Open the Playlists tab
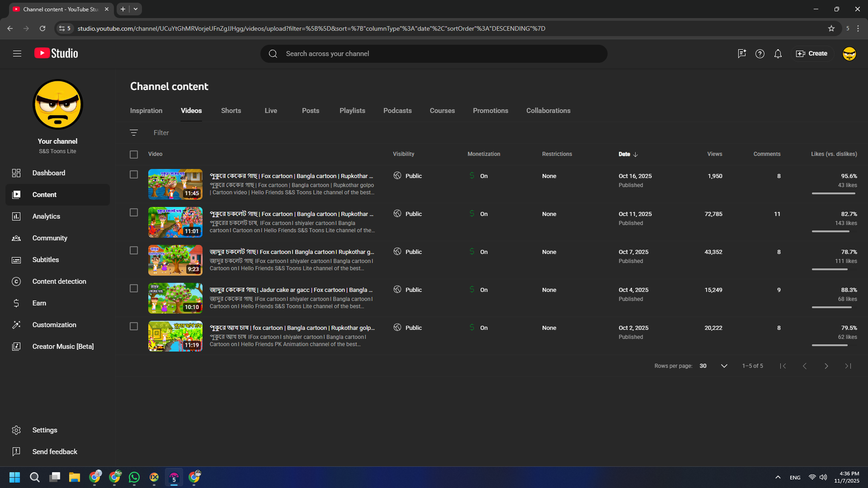 click(352, 111)
